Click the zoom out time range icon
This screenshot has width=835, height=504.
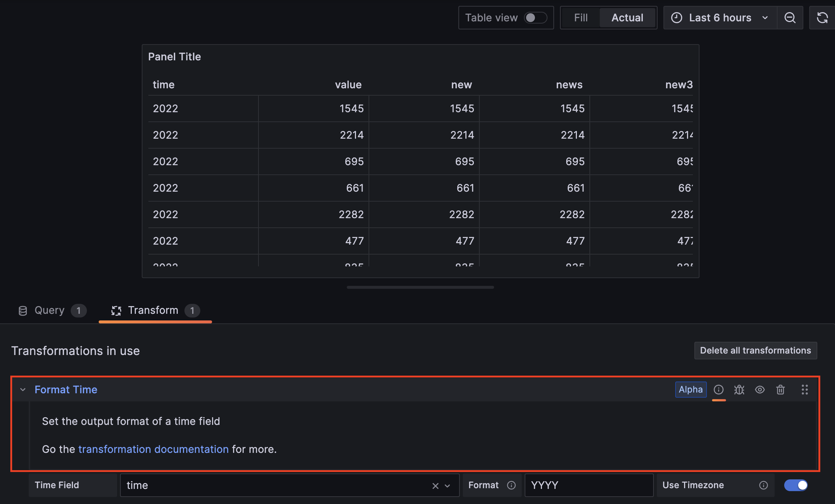pyautogui.click(x=790, y=17)
